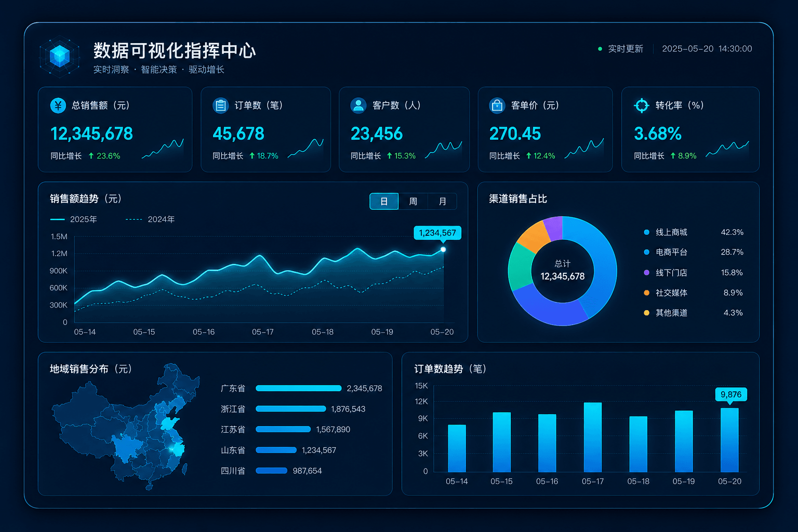
Task: Click the white data point on 05-20
Action: coord(443,249)
